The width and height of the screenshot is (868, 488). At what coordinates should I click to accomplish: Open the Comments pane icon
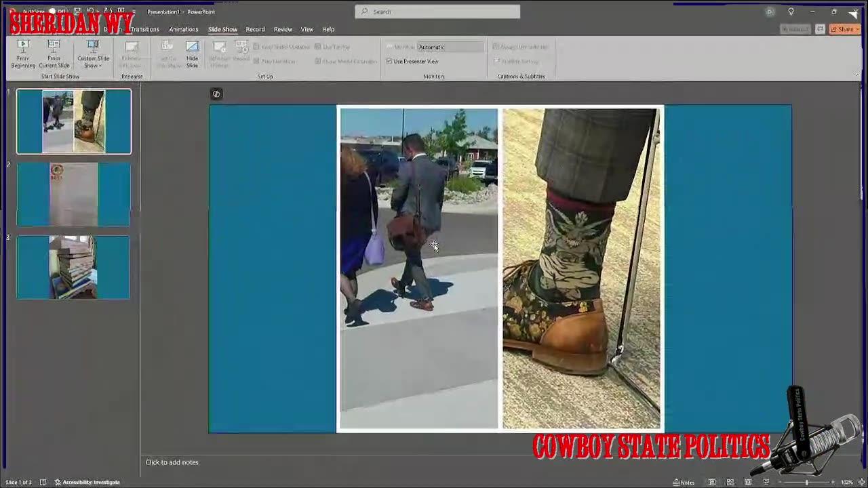(x=820, y=29)
